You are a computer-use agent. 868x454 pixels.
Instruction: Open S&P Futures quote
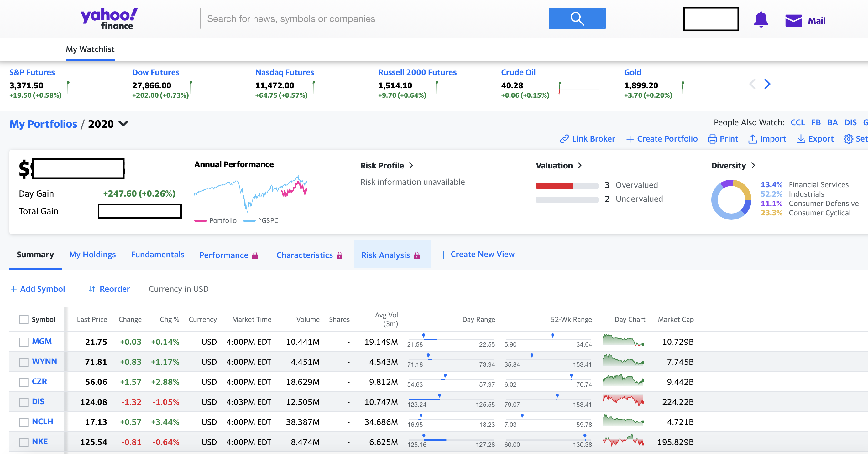[32, 72]
